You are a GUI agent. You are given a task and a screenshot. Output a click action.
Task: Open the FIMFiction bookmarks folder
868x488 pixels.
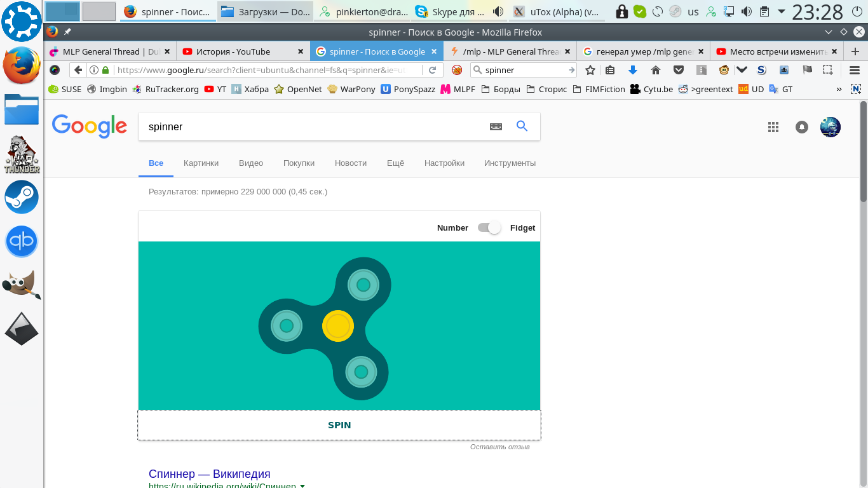coord(598,89)
